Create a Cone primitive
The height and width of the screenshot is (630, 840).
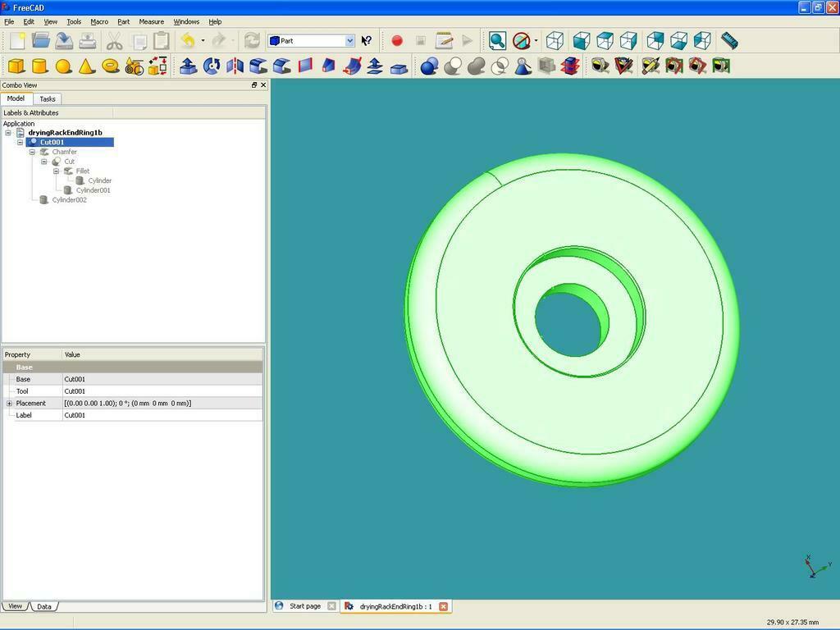87,66
